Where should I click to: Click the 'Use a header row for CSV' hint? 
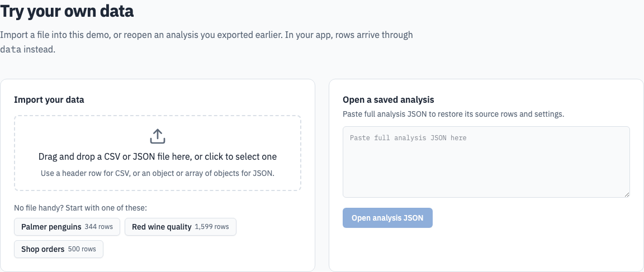(x=157, y=173)
